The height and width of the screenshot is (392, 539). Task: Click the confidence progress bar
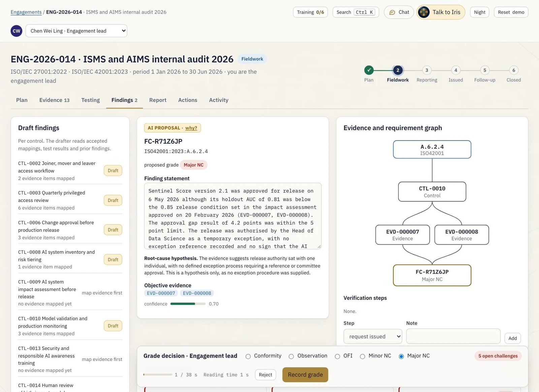click(188, 304)
